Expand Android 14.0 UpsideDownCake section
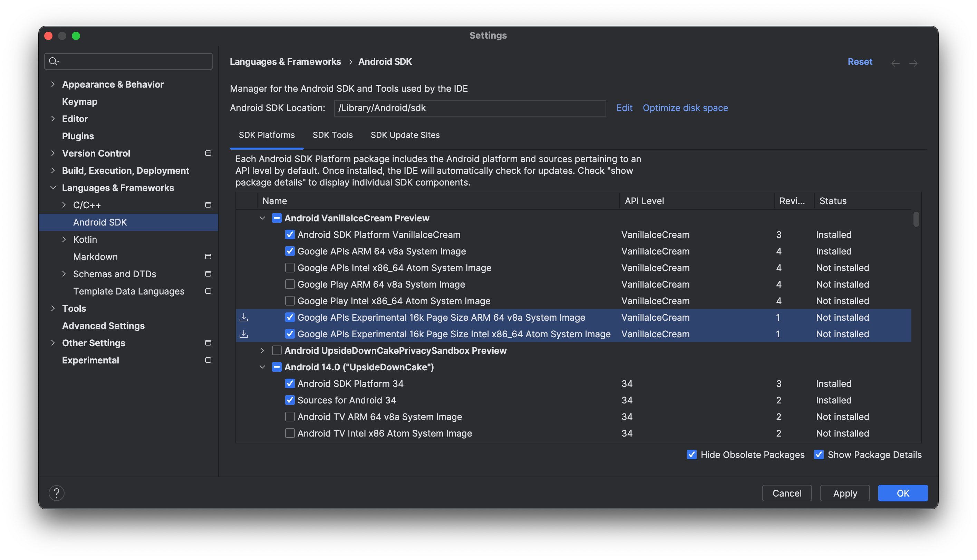 point(262,367)
